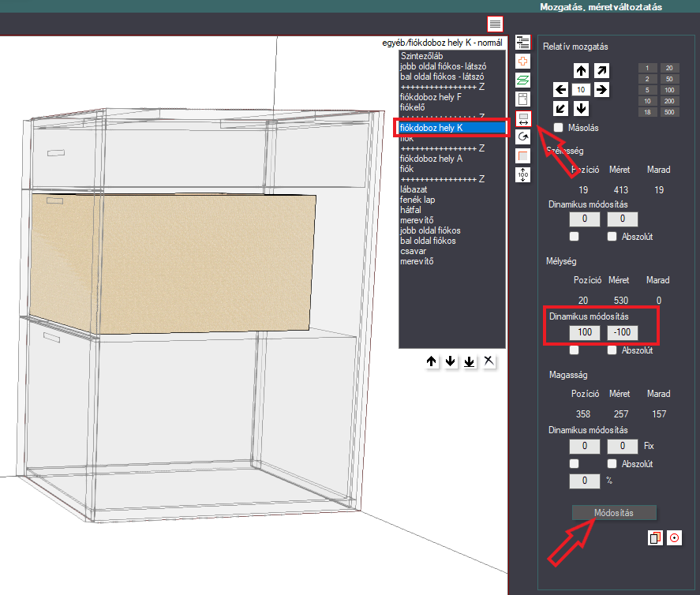
Task: Check the Abszolút box under Magasság
Action: click(612, 464)
